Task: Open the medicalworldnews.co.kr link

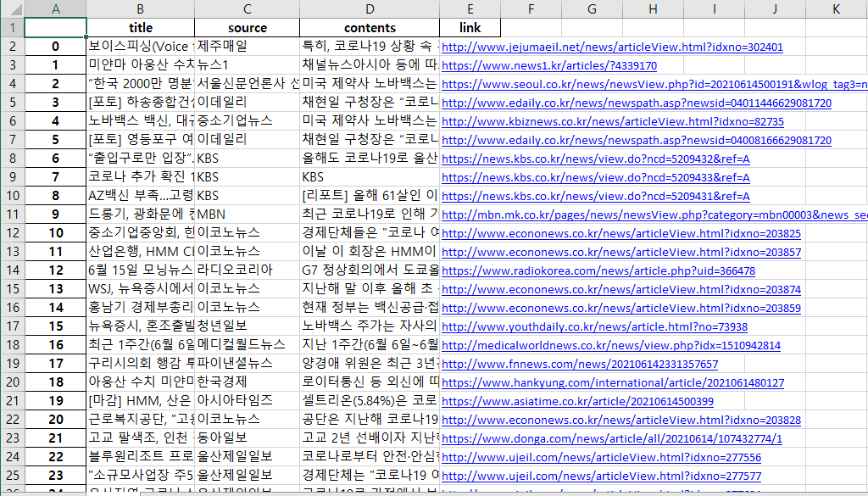Action: click(x=611, y=346)
